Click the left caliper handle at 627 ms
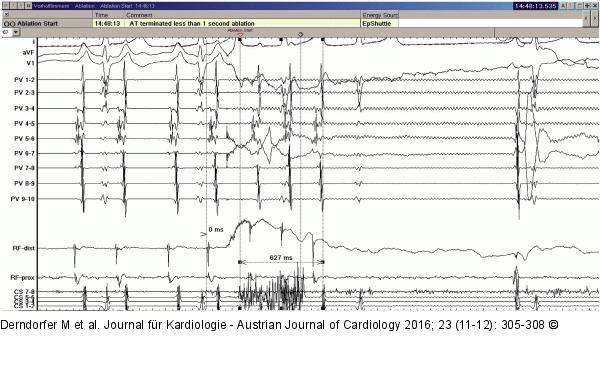Viewport: 600px width, 374px height. (x=240, y=262)
